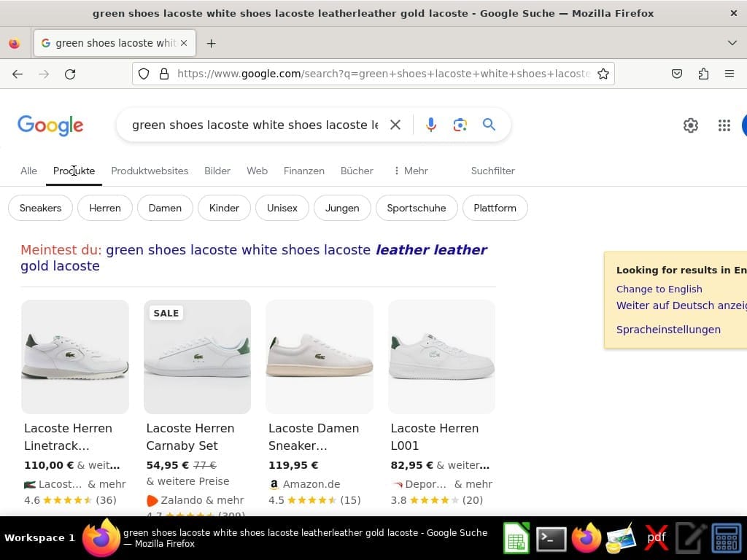Toggle the Plattform filter chip
This screenshot has width=747, height=560.
tap(495, 208)
